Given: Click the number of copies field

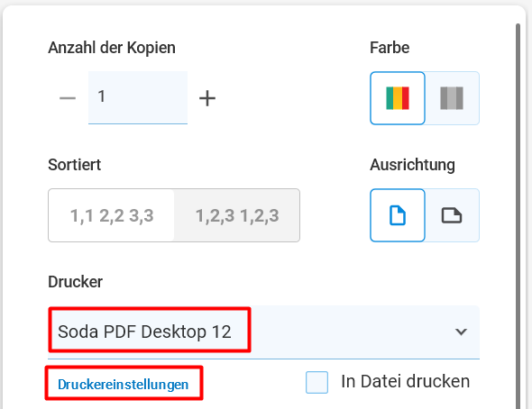Looking at the screenshot, I should 138,97.
